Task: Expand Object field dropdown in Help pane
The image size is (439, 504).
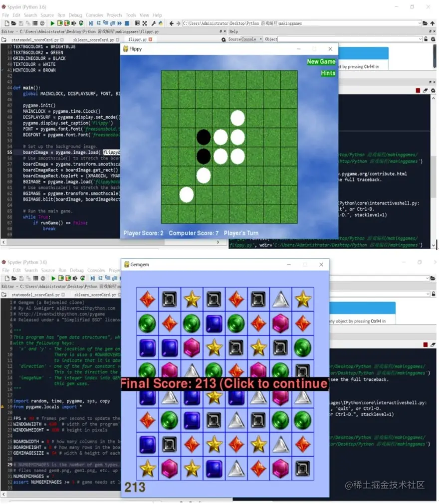Action: pos(420,39)
